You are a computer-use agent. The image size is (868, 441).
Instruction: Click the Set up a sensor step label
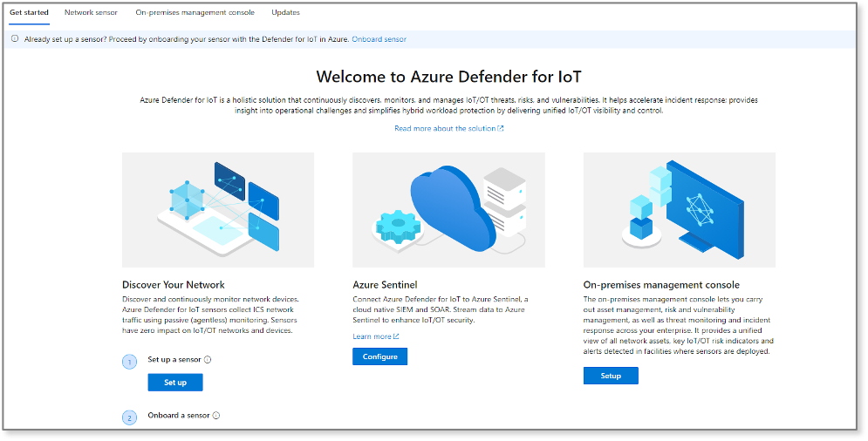pos(175,360)
